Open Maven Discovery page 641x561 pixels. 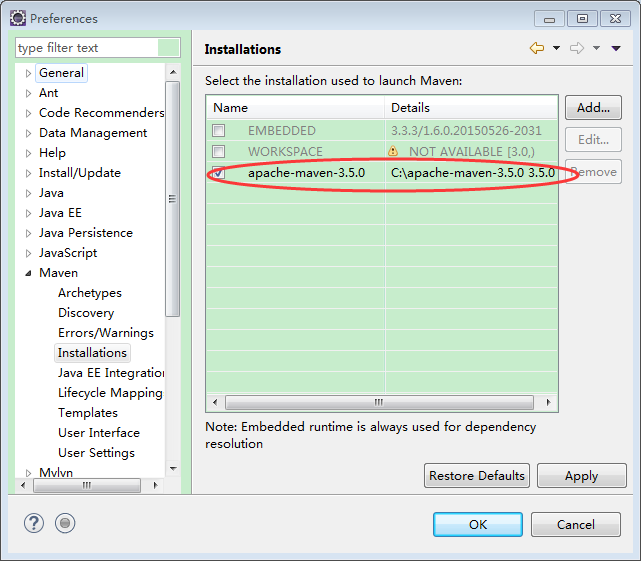(86, 313)
